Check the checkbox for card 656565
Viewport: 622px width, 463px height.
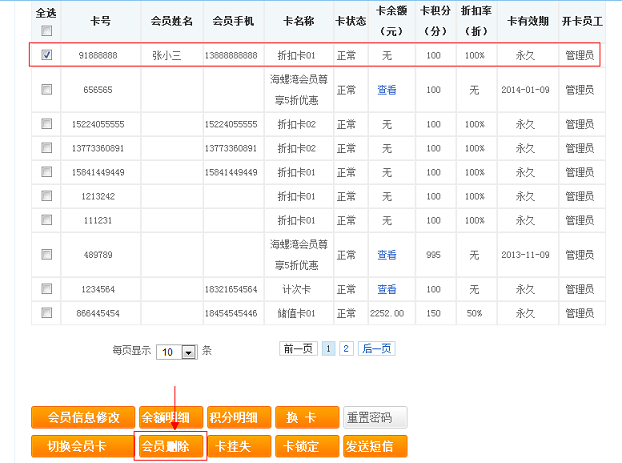coord(47,89)
